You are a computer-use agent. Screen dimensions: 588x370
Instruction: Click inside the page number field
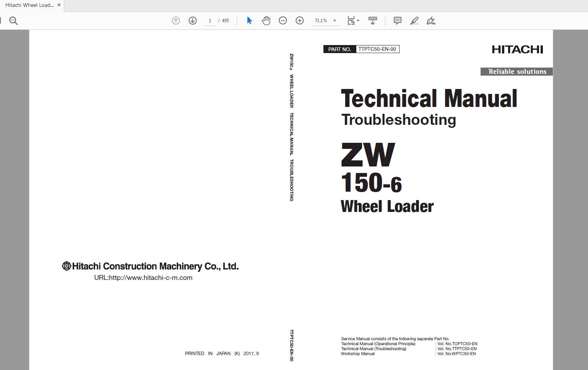tap(210, 21)
